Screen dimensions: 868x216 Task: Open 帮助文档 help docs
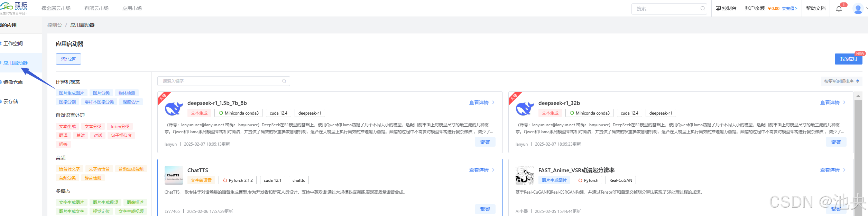click(816, 9)
